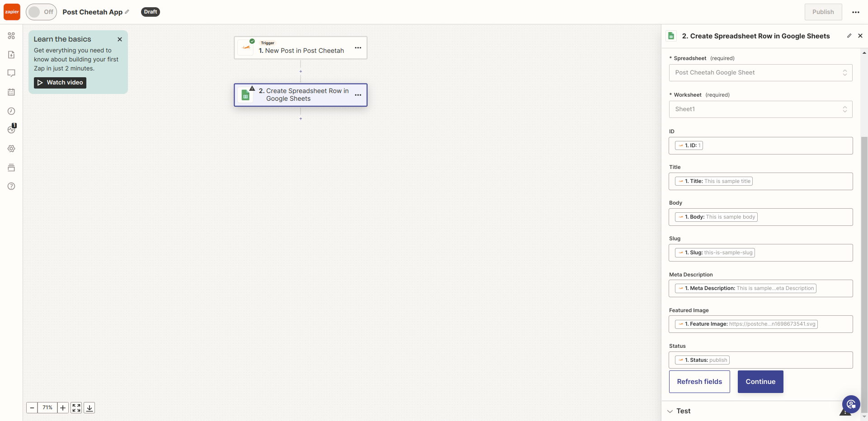Viewport: 868px width, 421px height.
Task: Click inside Meta Description input field
Action: 760,288
